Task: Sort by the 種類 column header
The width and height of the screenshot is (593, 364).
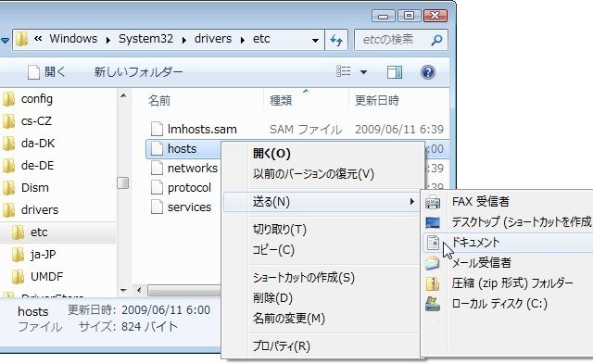Action: point(281,101)
